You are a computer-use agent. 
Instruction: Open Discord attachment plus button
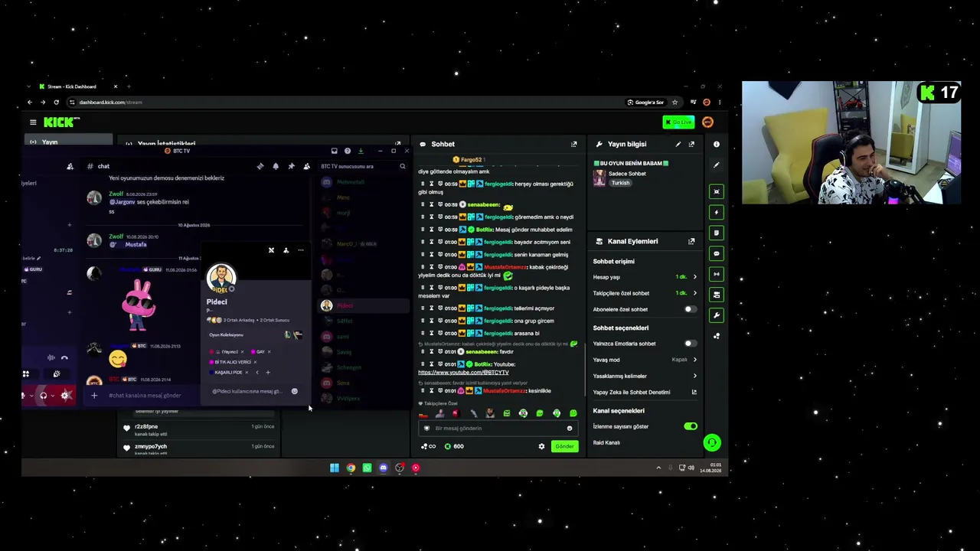pos(94,396)
